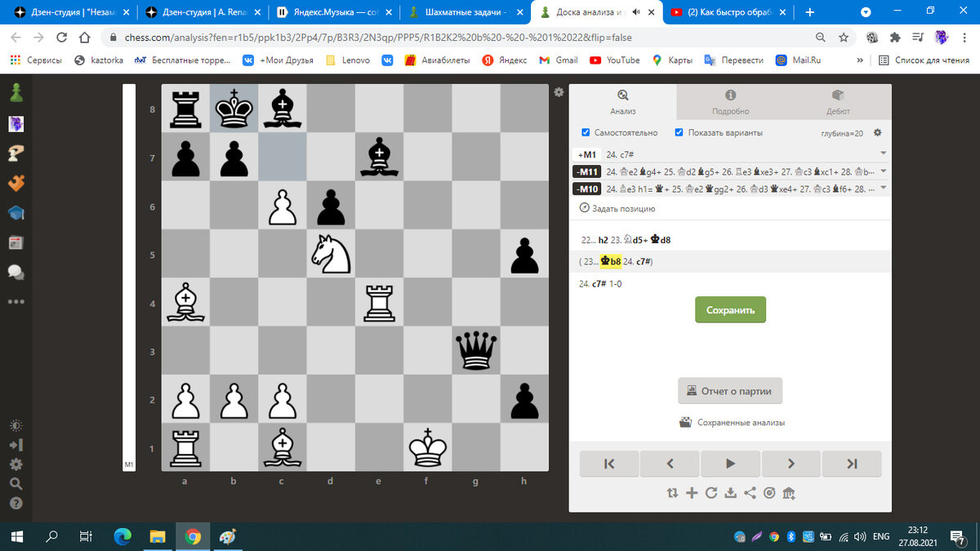
Task: Click the address bar URL field
Action: 457,38
